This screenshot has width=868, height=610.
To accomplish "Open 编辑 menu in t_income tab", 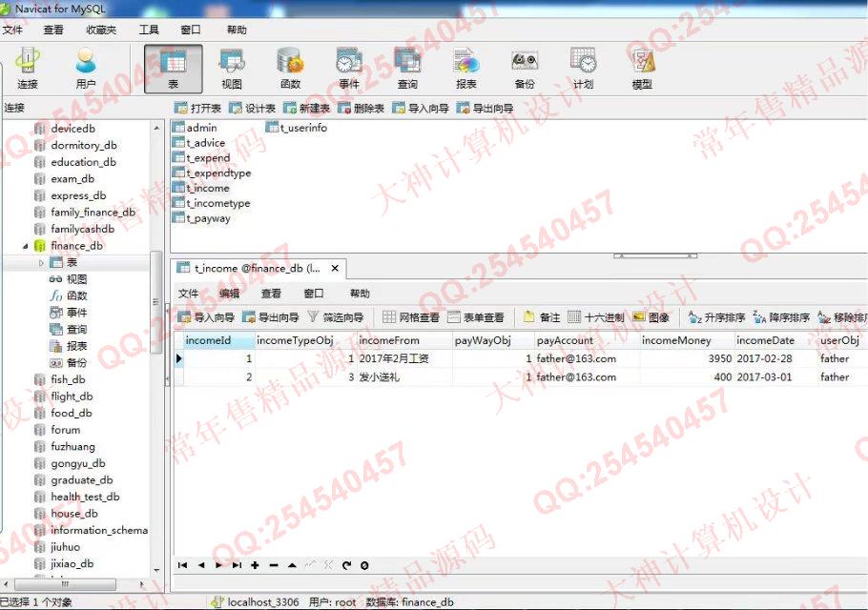I will click(229, 294).
